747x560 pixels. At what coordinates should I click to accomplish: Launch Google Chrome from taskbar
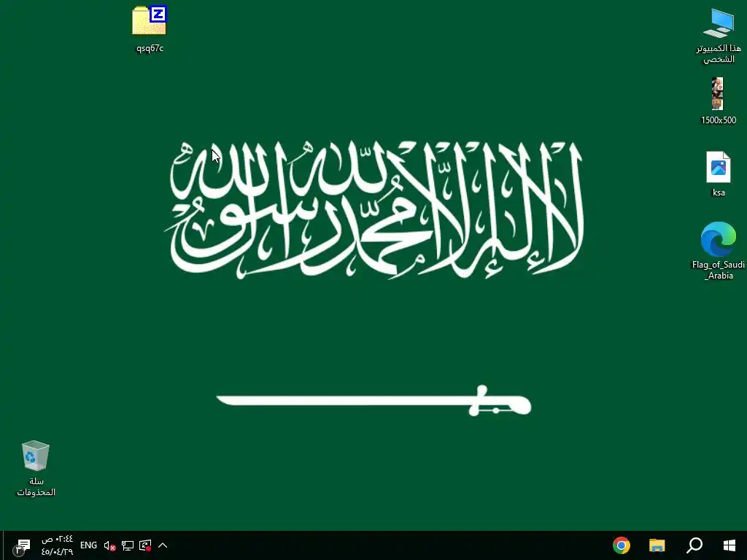[x=622, y=545]
